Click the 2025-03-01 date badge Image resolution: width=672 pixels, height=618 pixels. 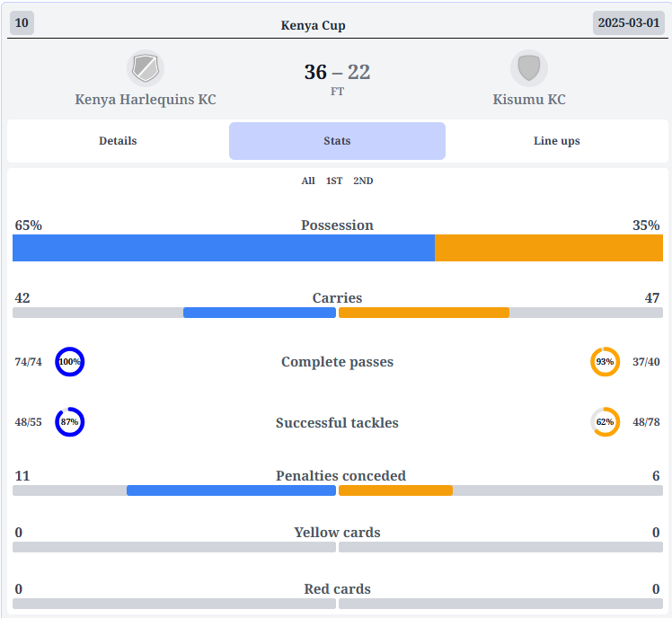coord(629,22)
